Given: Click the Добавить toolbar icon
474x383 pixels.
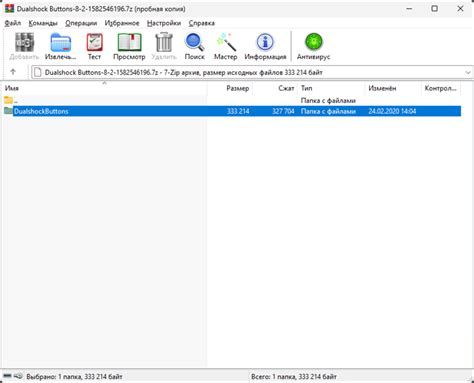Looking at the screenshot, I should 24,43.
